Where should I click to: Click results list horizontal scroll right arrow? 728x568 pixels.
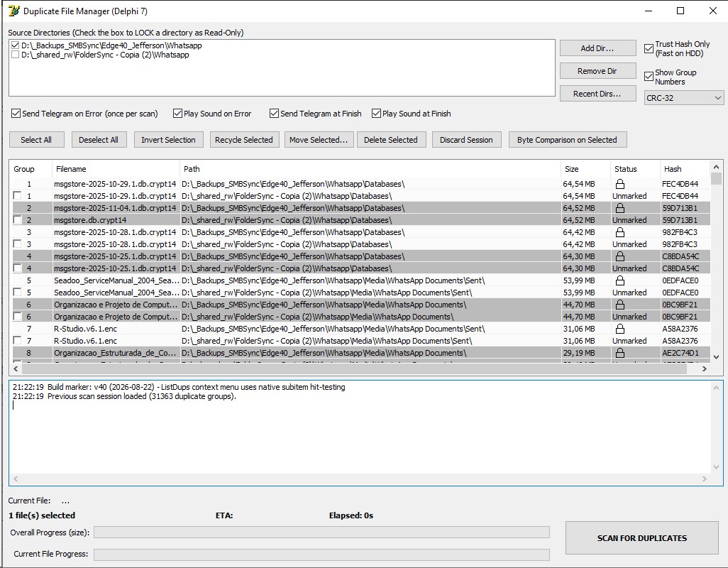click(x=705, y=368)
